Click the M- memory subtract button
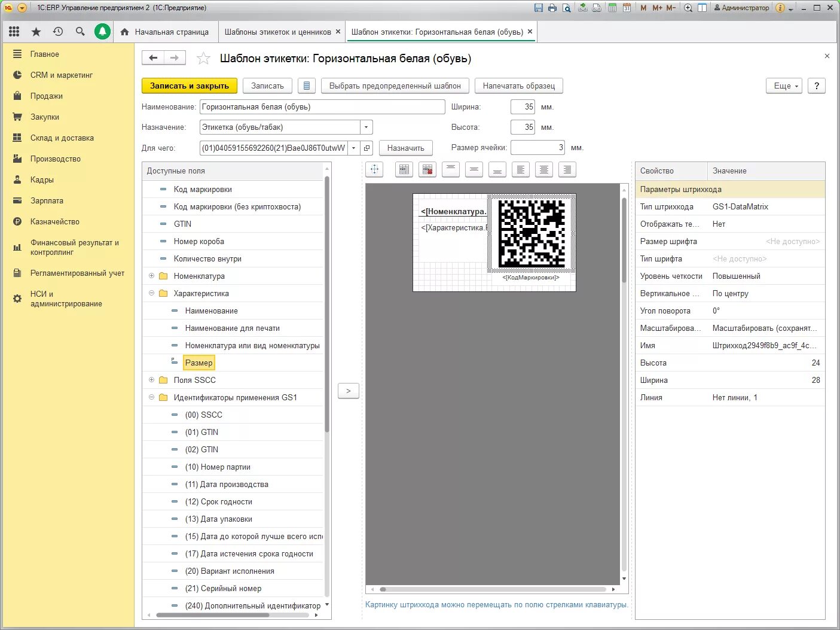Image resolution: width=840 pixels, height=630 pixels. pyautogui.click(x=671, y=8)
